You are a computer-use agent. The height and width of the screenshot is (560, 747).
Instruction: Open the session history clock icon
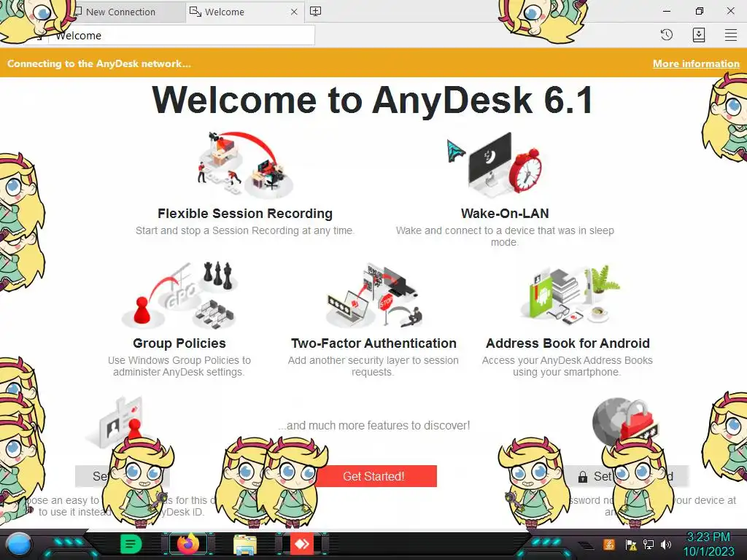click(667, 35)
